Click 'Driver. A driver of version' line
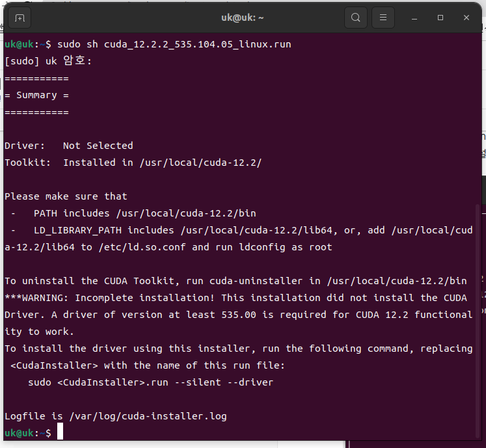Image resolution: width=486 pixels, height=448 pixels. coord(239,315)
